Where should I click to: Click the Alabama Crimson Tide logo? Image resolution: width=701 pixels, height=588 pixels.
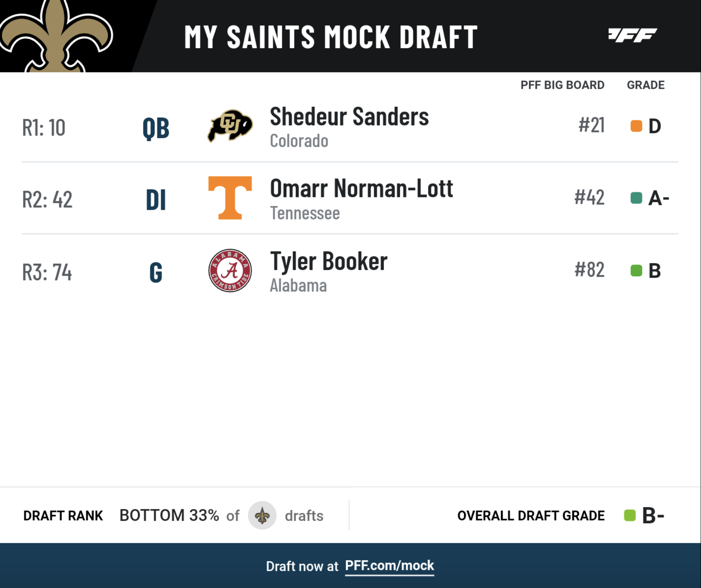click(230, 270)
